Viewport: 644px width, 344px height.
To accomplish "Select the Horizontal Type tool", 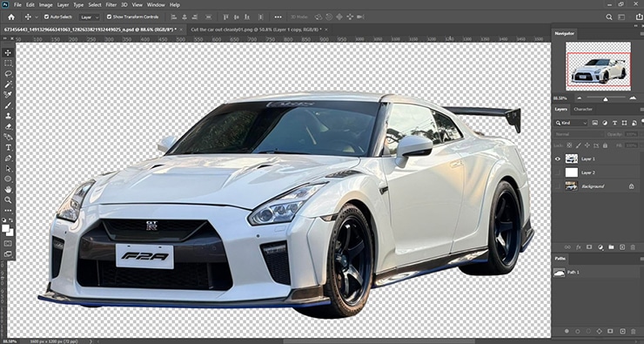I will click(8, 147).
